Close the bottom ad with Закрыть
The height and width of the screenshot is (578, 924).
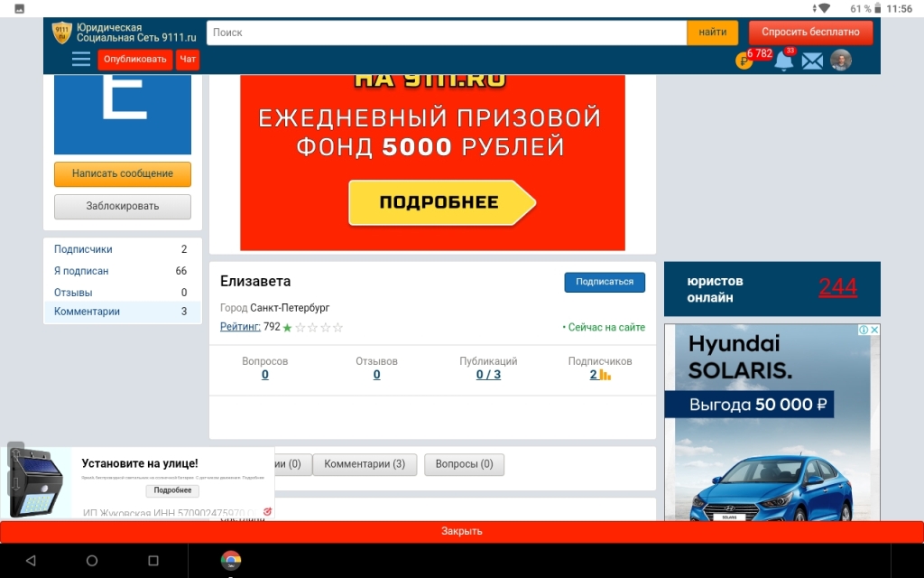point(462,531)
